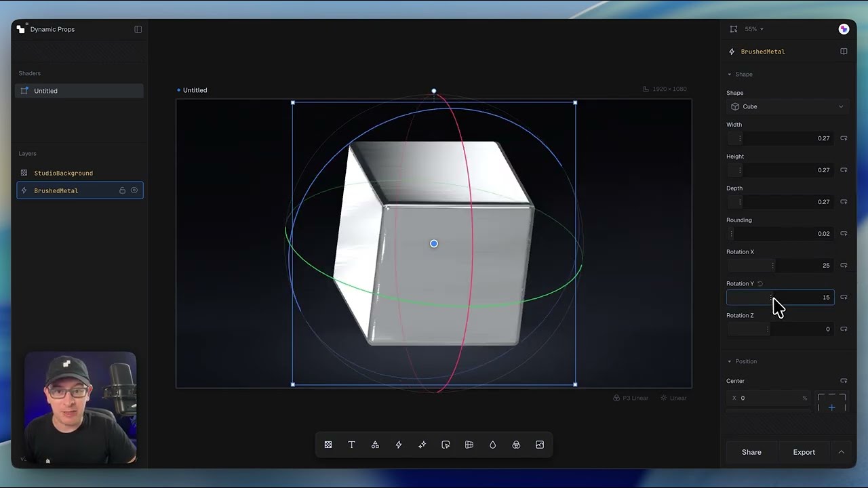
Task: Reset Rotation Y with the undo icon
Action: tap(760, 284)
